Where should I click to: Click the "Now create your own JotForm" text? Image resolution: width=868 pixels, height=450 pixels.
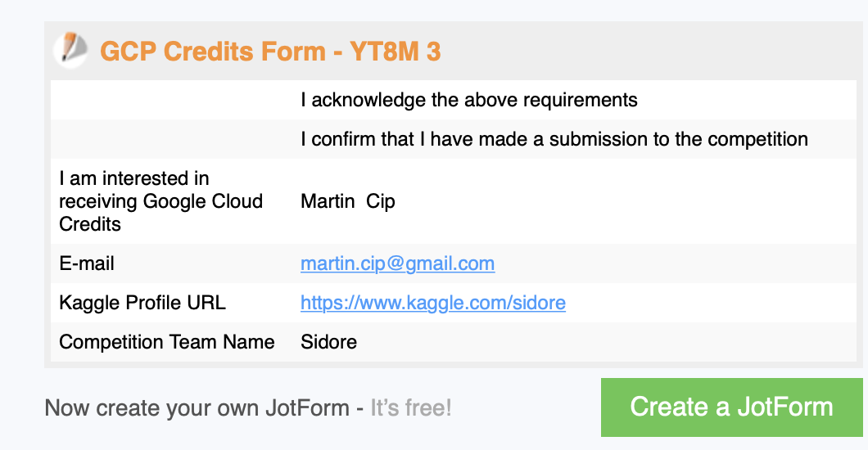tap(197, 407)
